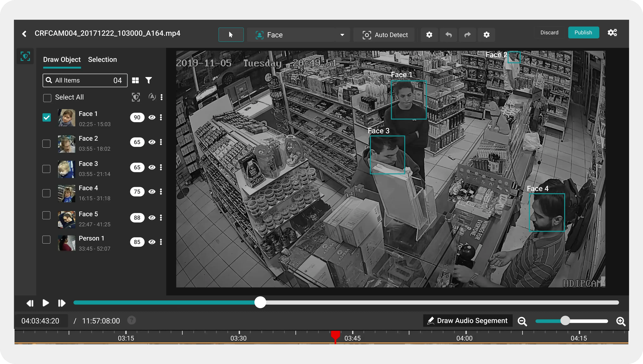Open the Face 5 row options menu

click(161, 217)
